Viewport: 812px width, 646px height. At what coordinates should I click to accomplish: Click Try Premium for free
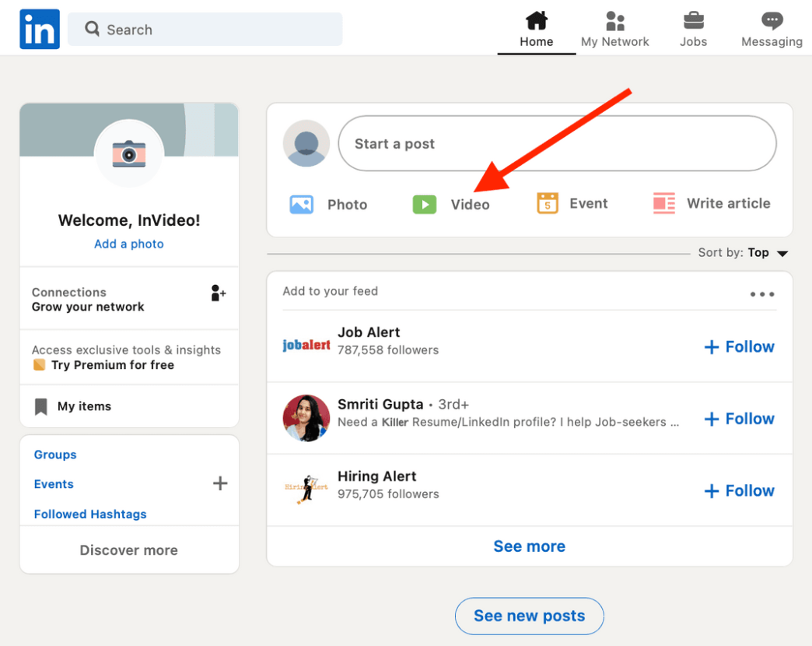(112, 365)
